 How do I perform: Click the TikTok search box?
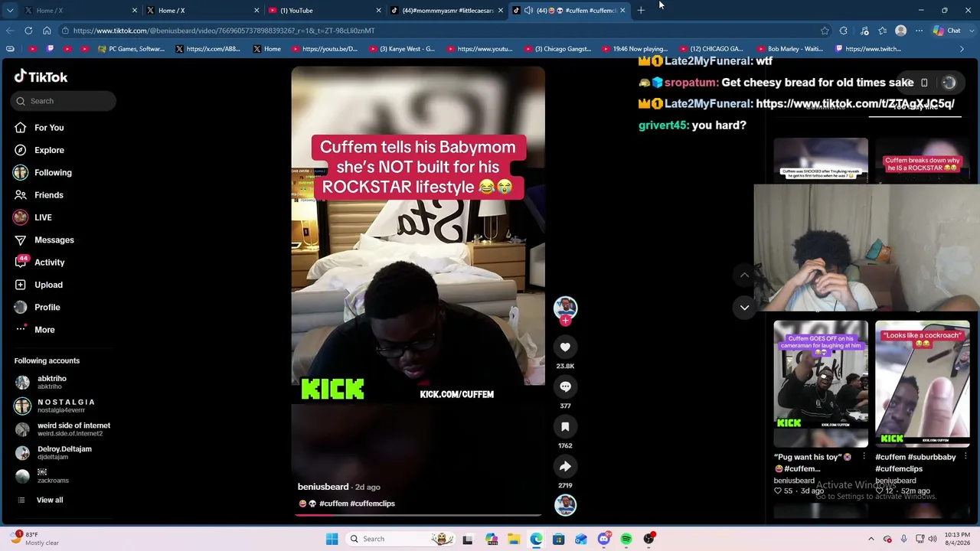[64, 101]
